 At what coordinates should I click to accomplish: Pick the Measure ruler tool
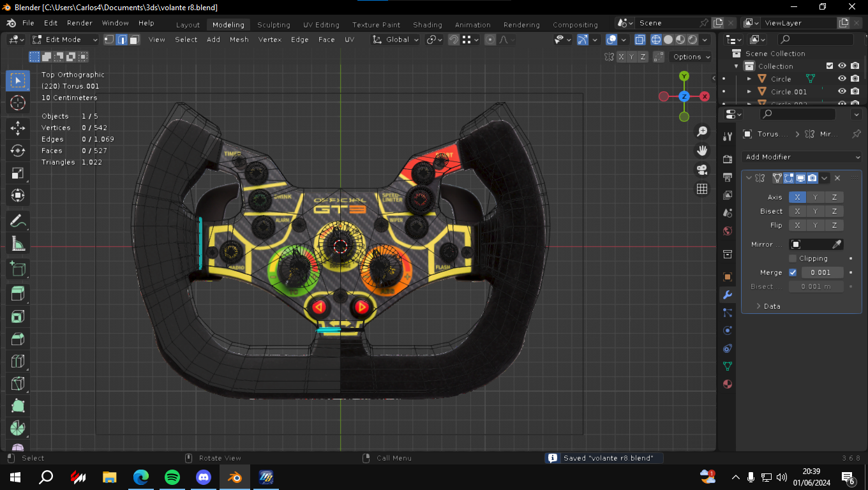tap(18, 244)
